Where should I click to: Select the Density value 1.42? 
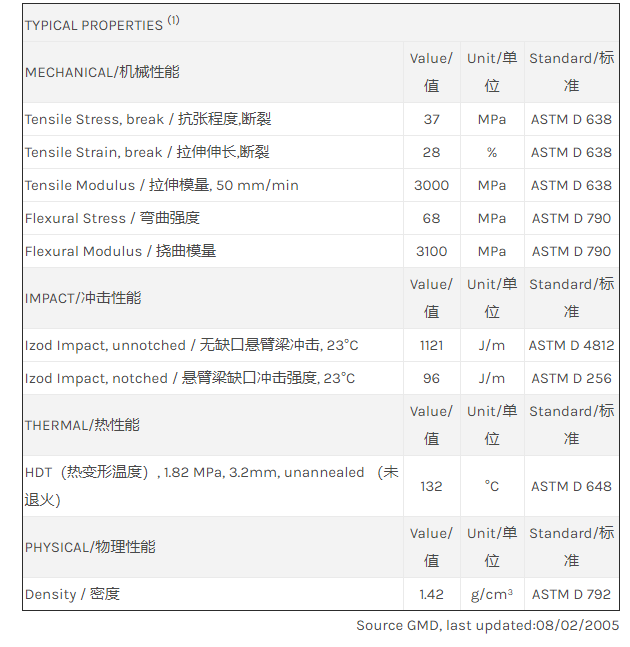[431, 594]
